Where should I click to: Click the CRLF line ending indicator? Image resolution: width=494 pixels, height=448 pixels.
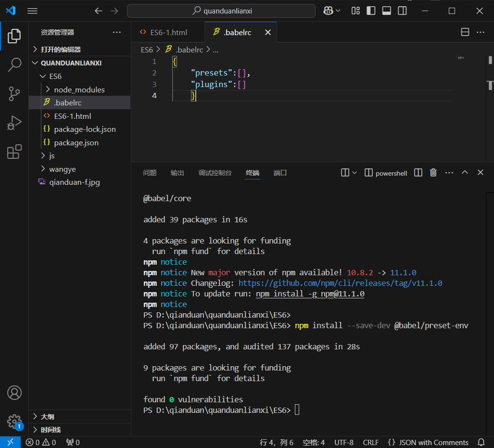(370, 442)
